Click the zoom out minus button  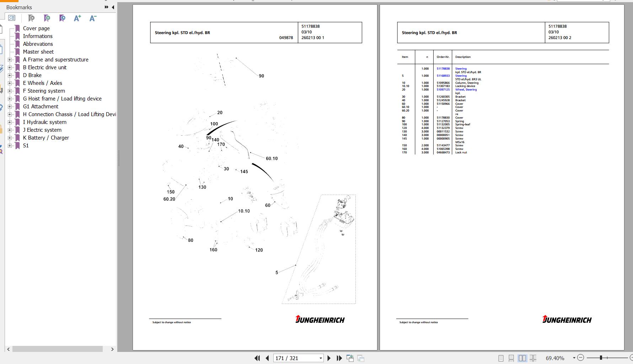[581, 358]
